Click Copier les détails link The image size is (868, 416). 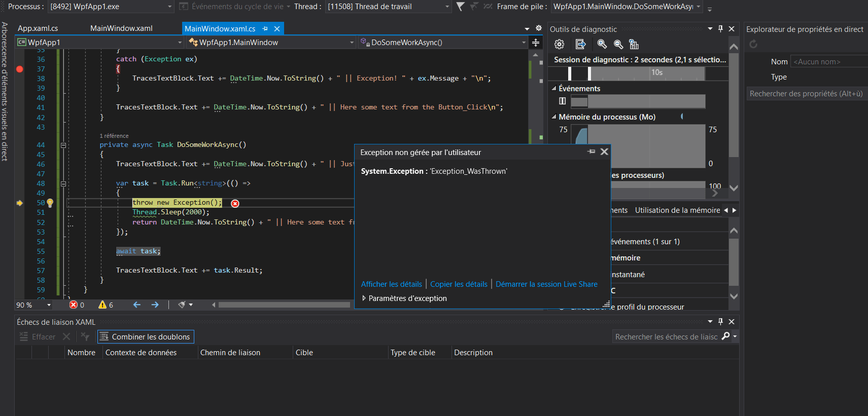459,284
